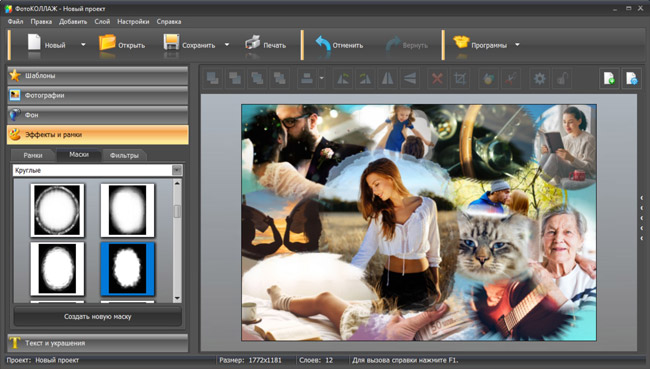This screenshot has width=650, height=369.
Task: Click the Слоев: 12 status text
Action: pyautogui.click(x=316, y=360)
